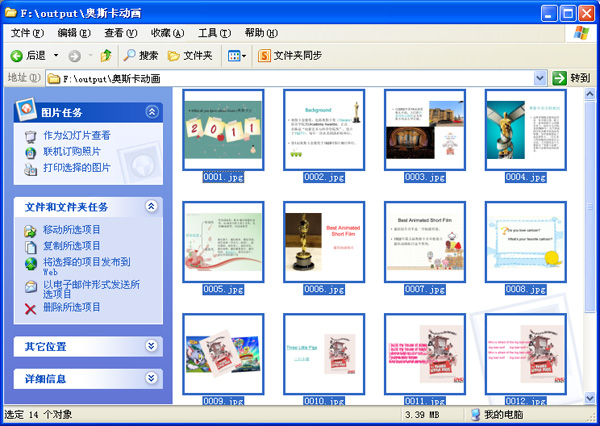Screen dimensions: 600x426
Task: Select thumbnail 0010.jpg Three Little Pigs
Action: [x=324, y=354]
